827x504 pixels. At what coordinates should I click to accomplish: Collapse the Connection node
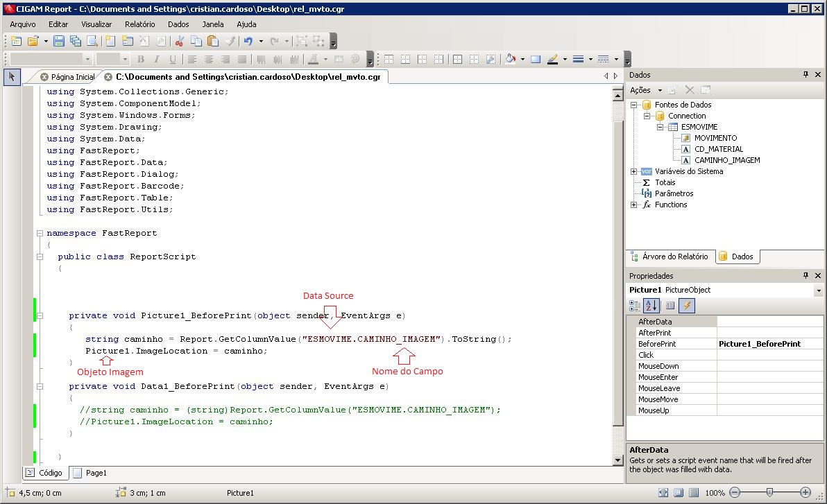click(x=647, y=116)
